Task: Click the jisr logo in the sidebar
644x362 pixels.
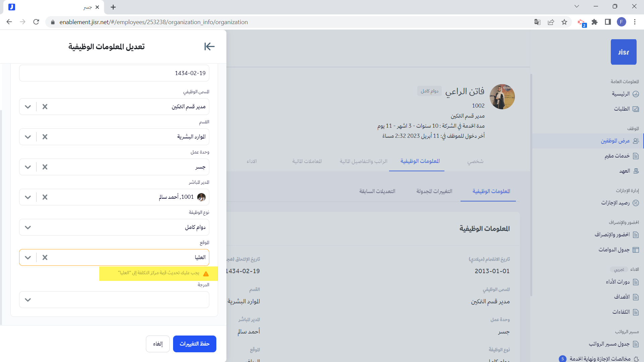Action: click(x=623, y=52)
